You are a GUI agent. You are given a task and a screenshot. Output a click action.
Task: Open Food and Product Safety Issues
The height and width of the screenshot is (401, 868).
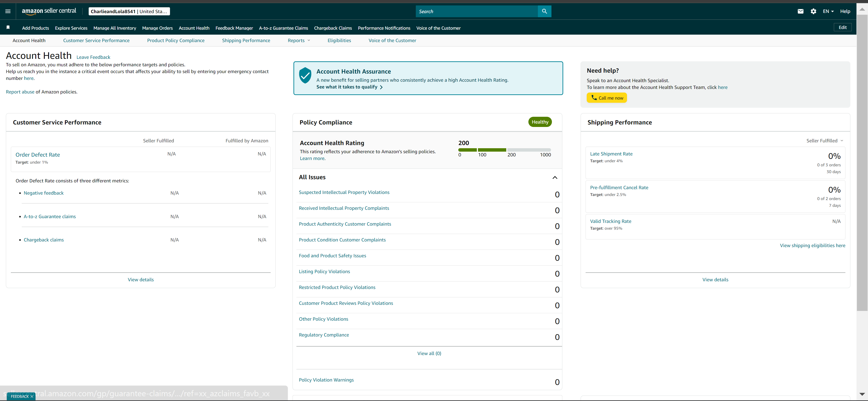point(332,256)
